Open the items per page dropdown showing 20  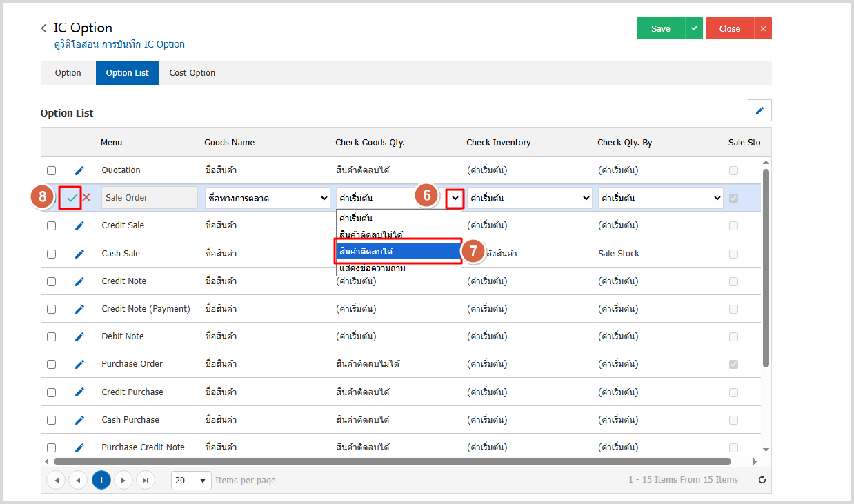coord(191,480)
